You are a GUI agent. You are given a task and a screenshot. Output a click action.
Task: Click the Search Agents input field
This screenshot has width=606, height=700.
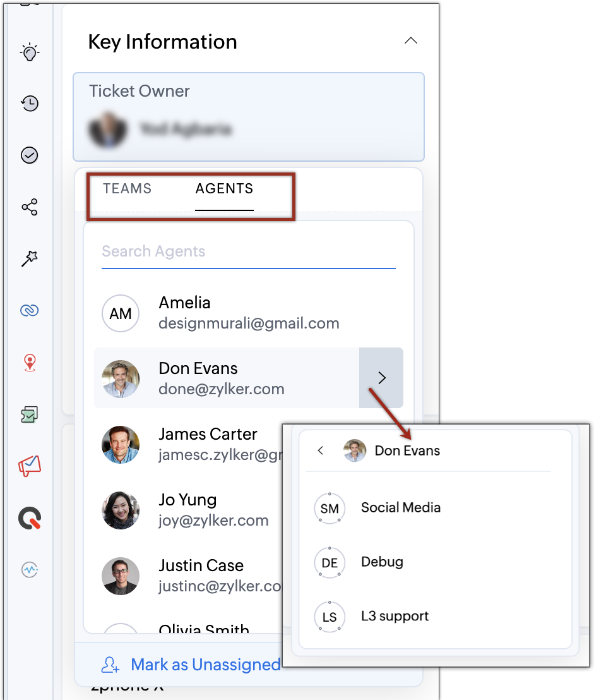tap(248, 251)
